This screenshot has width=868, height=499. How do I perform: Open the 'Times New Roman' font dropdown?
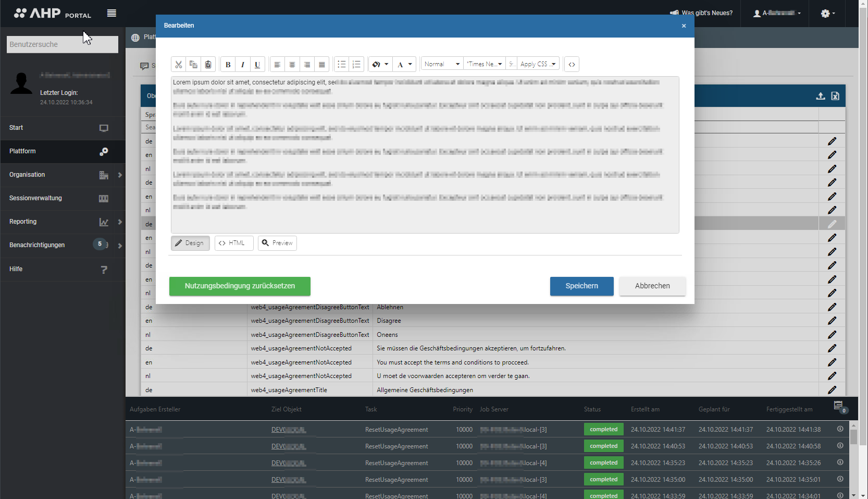(x=485, y=64)
